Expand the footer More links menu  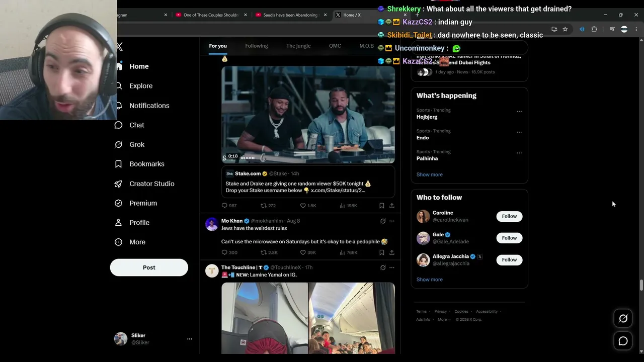pyautogui.click(x=444, y=320)
